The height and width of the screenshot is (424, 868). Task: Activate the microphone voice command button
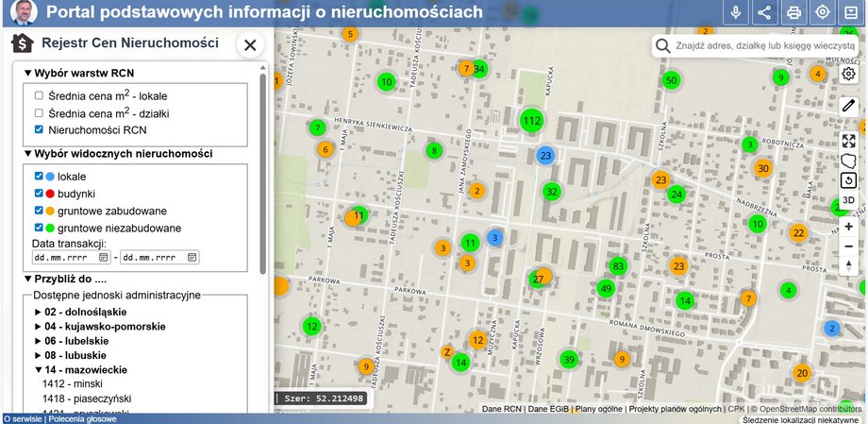pyautogui.click(x=735, y=12)
